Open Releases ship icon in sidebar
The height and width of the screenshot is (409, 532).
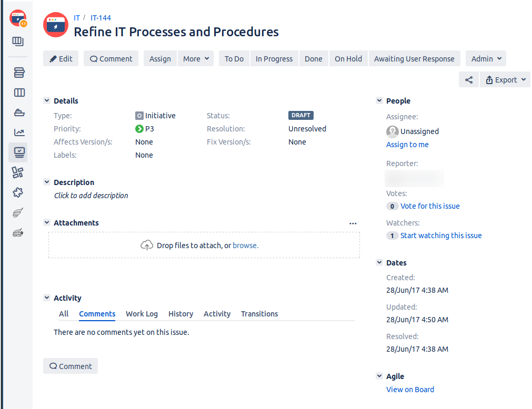(19, 113)
